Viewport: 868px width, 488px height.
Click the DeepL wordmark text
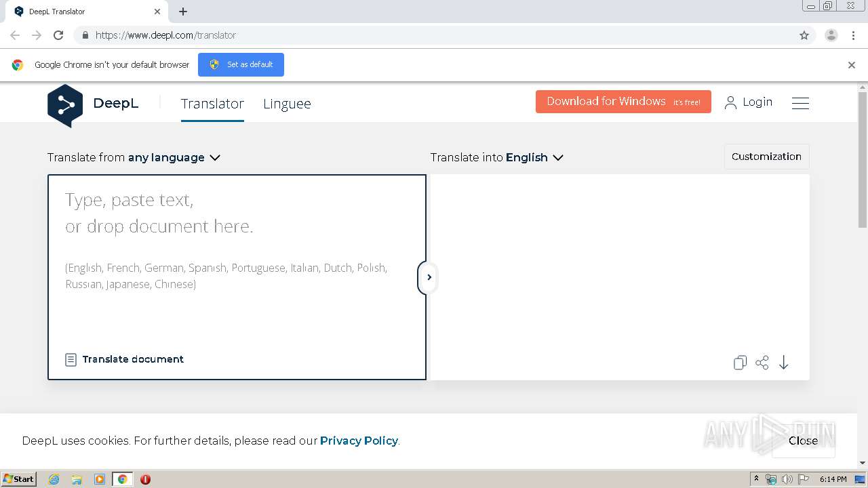pos(116,104)
